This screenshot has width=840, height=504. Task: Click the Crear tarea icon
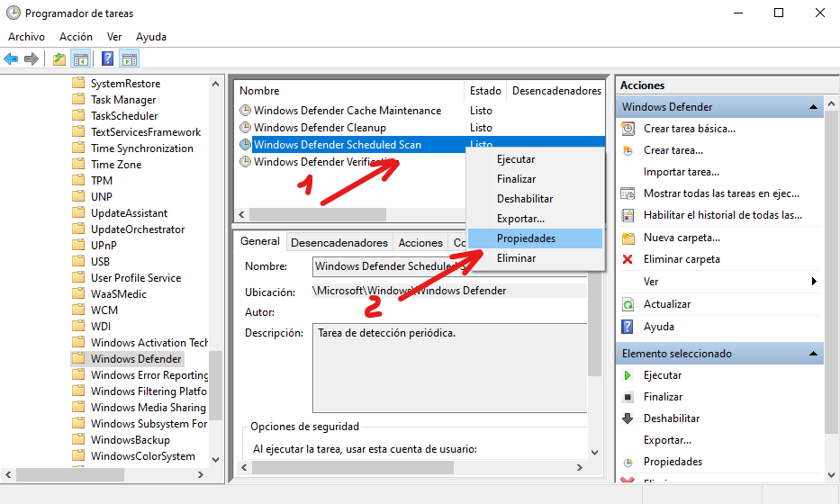tap(628, 150)
